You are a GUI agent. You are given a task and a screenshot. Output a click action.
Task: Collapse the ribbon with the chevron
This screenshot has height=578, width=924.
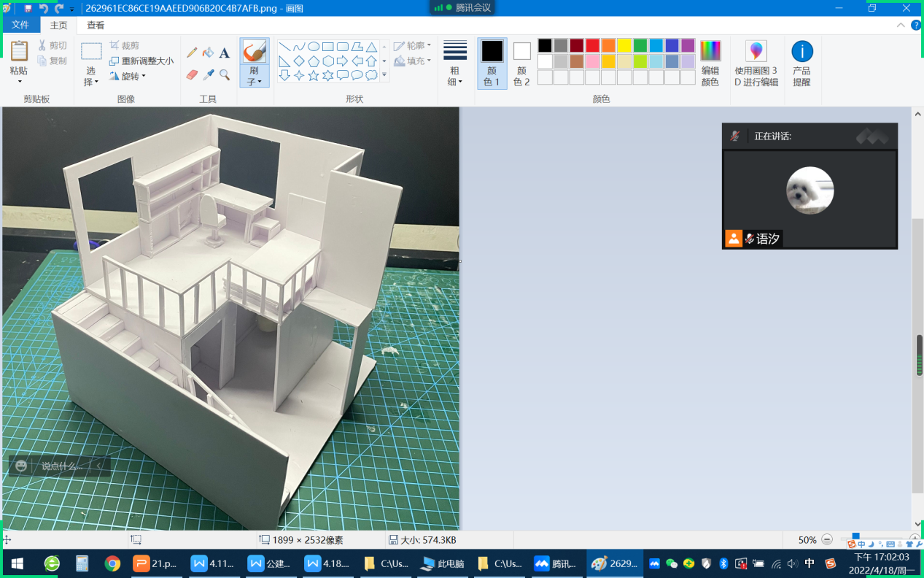tap(901, 25)
